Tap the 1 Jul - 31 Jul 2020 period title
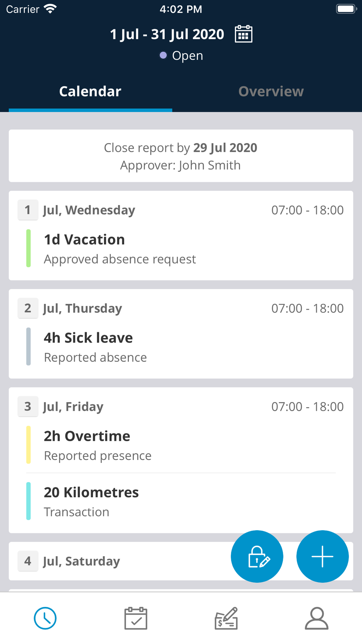The height and width of the screenshot is (644, 362). (167, 34)
